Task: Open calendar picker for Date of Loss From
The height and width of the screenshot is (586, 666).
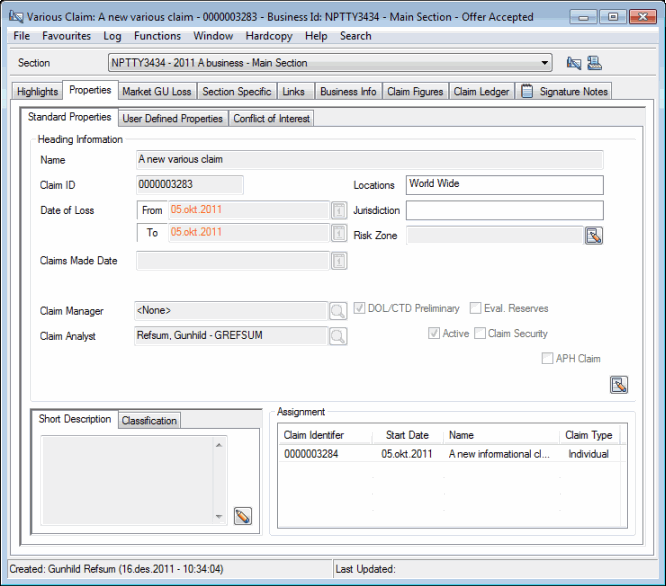Action: click(x=338, y=210)
